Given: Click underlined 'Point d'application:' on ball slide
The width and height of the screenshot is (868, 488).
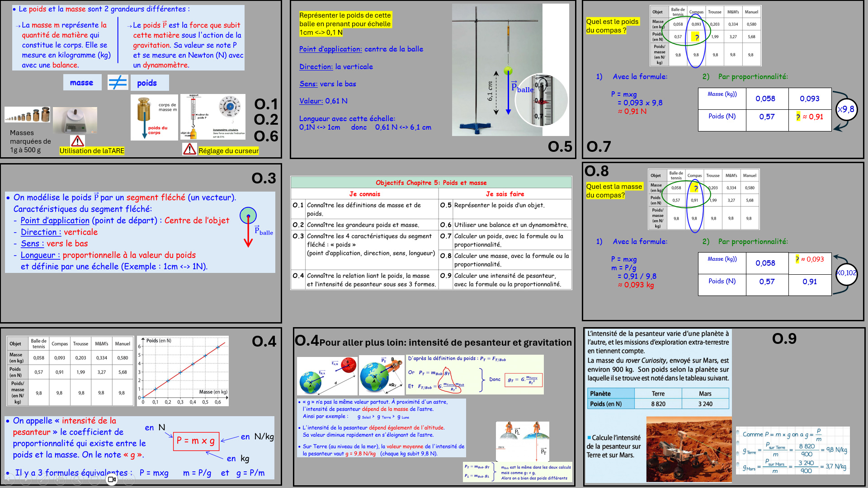Looking at the screenshot, I should [x=330, y=49].
